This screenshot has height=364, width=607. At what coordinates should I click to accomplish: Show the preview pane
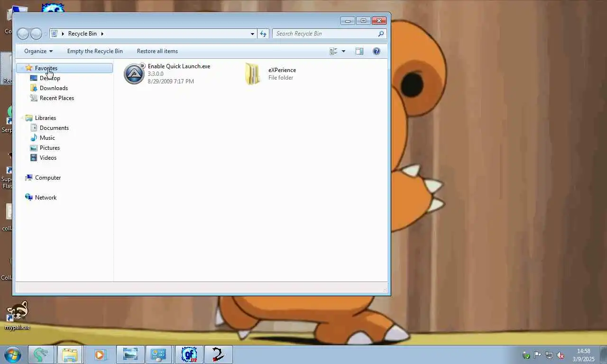pos(359,51)
